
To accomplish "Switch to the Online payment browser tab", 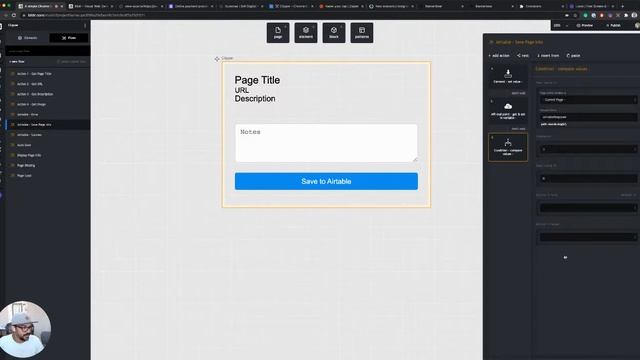I will 191,6.
